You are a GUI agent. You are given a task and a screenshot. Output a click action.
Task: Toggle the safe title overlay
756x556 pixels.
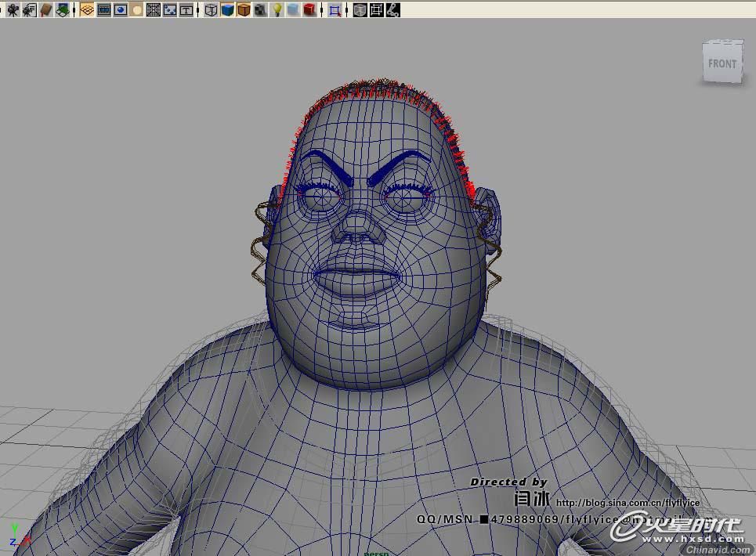point(186,9)
